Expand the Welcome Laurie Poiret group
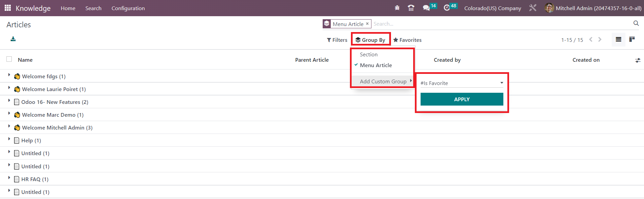Viewport: 644px width, 199px height. coord(9,88)
